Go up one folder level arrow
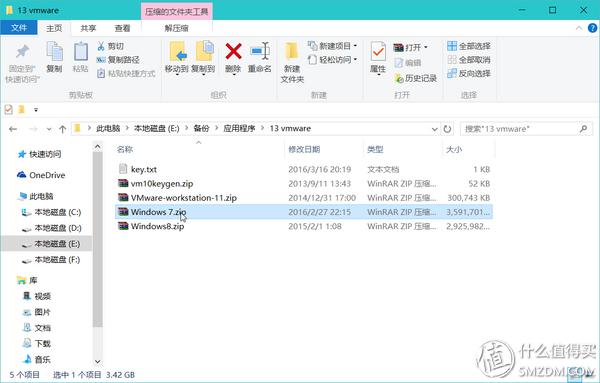Screen dimensions: 600x383 [63, 129]
